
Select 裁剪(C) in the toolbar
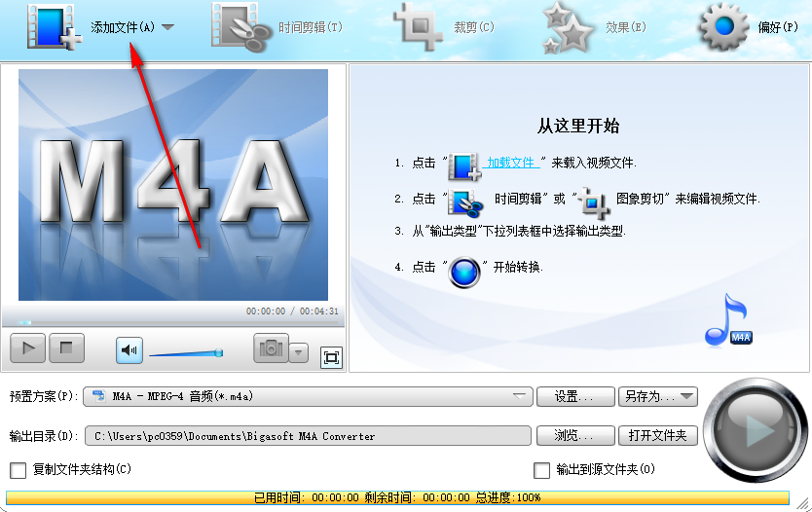474,27
